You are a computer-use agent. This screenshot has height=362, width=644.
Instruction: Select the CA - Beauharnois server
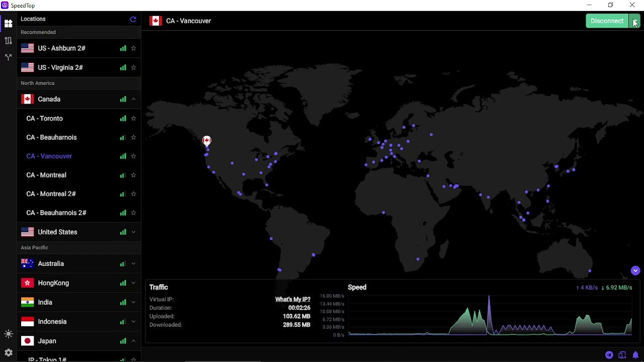[51, 137]
